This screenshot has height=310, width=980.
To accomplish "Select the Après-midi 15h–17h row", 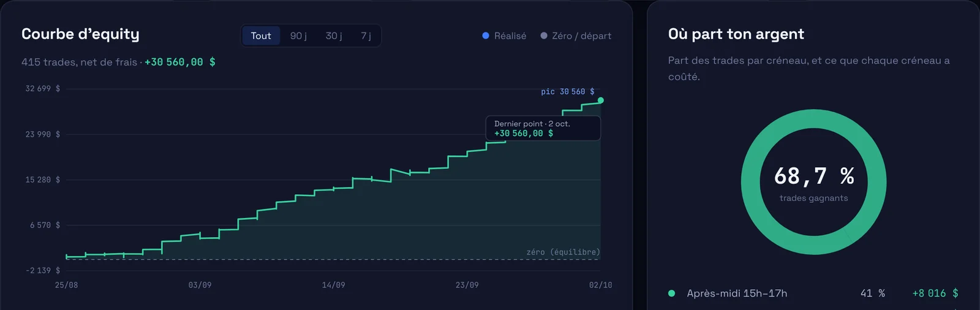I will point(813,293).
